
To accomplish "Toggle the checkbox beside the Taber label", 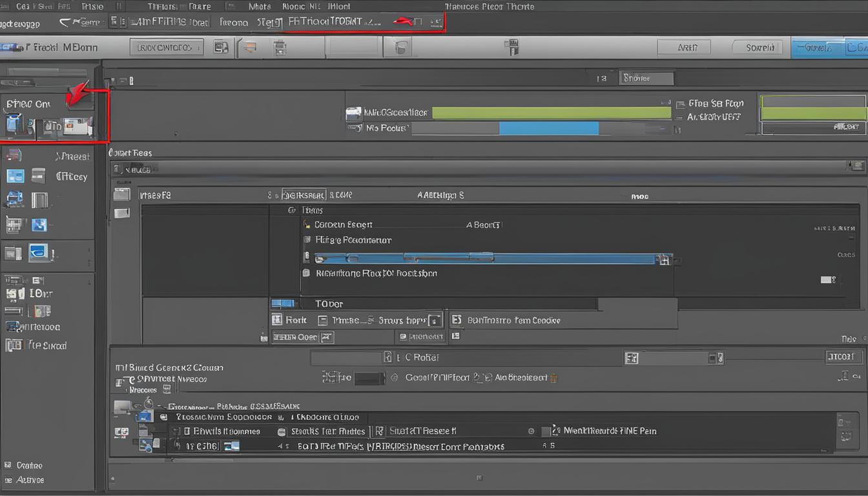I will 284,304.
